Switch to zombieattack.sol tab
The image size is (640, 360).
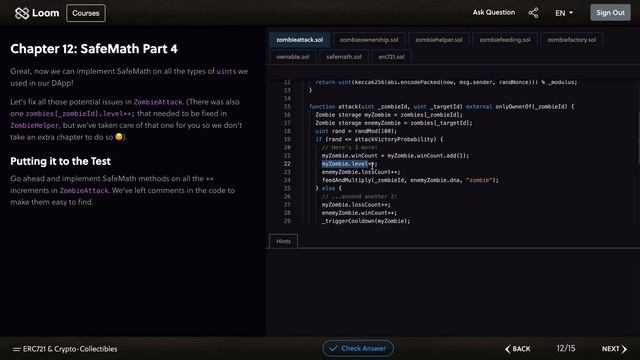click(300, 40)
